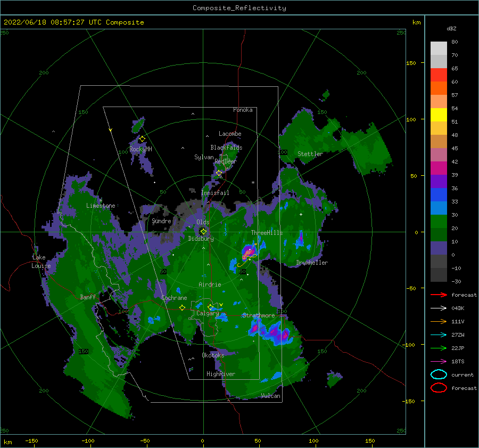This screenshot has height=448, width=479.
Task: Pick the purple swatch between 39 and 36
Action: [x=439, y=181]
